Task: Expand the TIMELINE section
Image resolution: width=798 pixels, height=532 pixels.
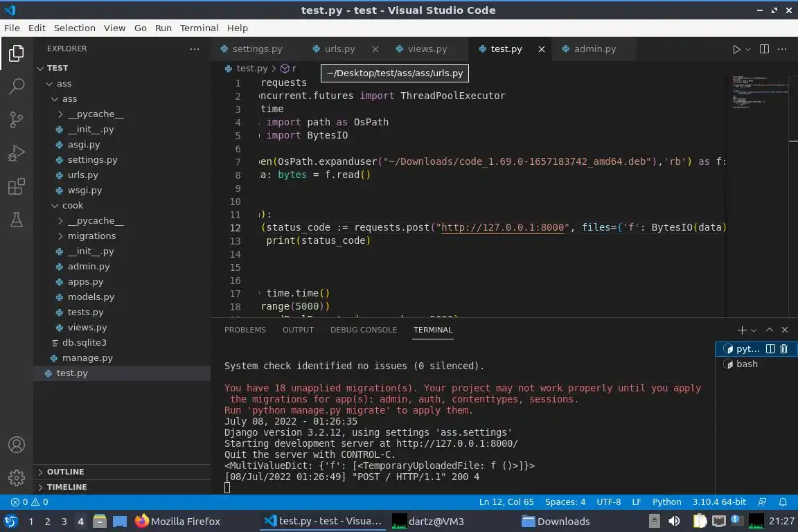Action: pos(122,487)
